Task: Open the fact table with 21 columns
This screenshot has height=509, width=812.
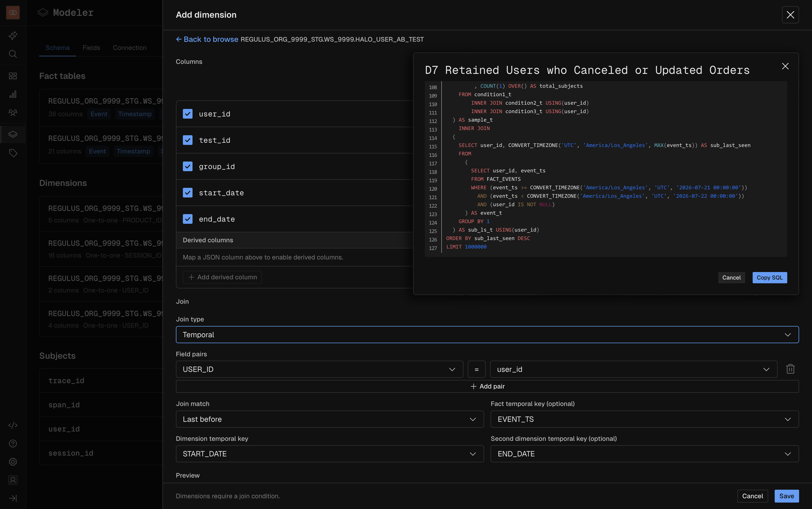Action: click(101, 145)
